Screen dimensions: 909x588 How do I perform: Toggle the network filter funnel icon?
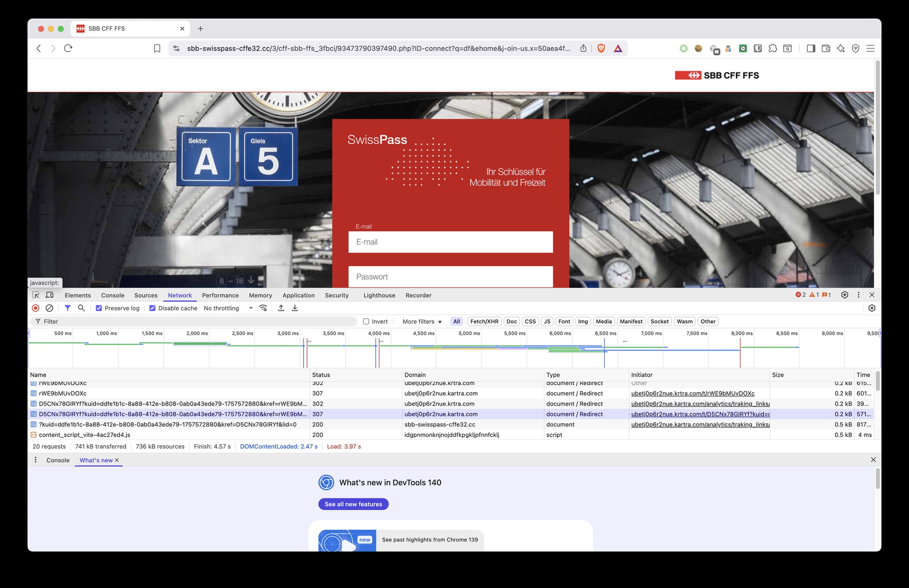[68, 308]
